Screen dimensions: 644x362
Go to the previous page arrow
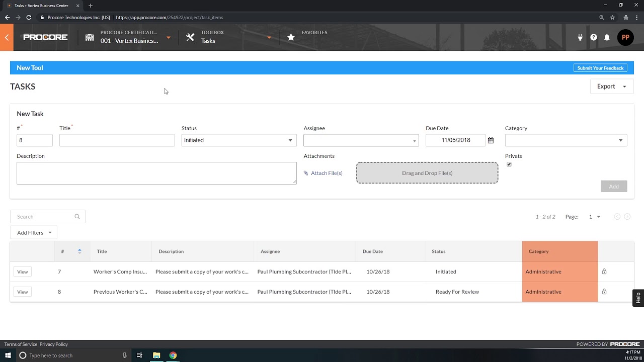[x=617, y=217]
